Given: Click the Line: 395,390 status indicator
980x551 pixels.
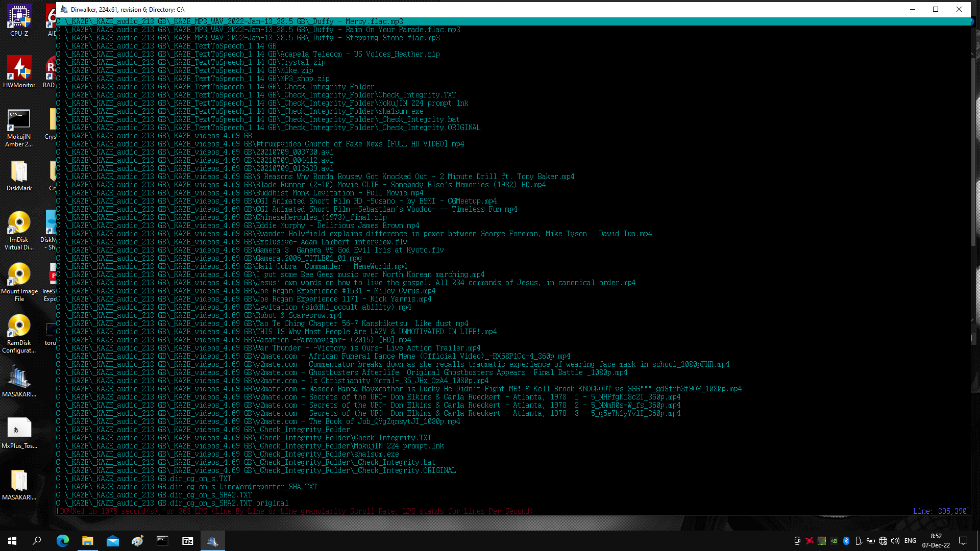Looking at the screenshot, I should 941,511.
